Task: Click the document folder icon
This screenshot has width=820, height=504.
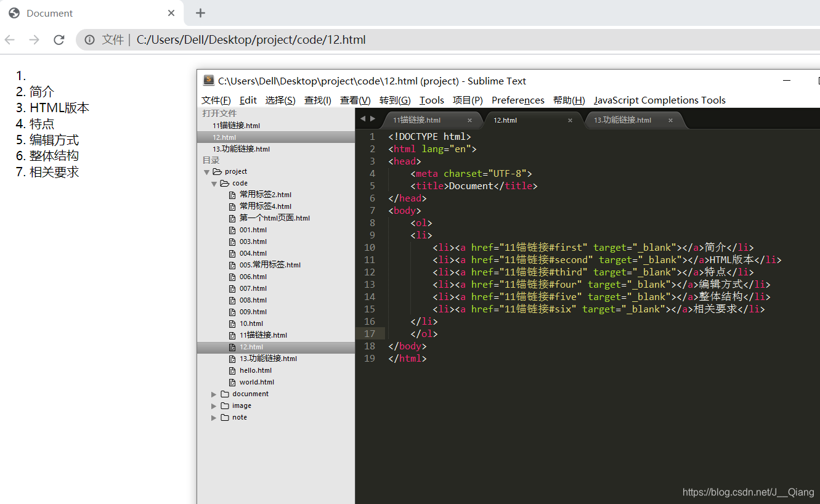Action: (225, 394)
